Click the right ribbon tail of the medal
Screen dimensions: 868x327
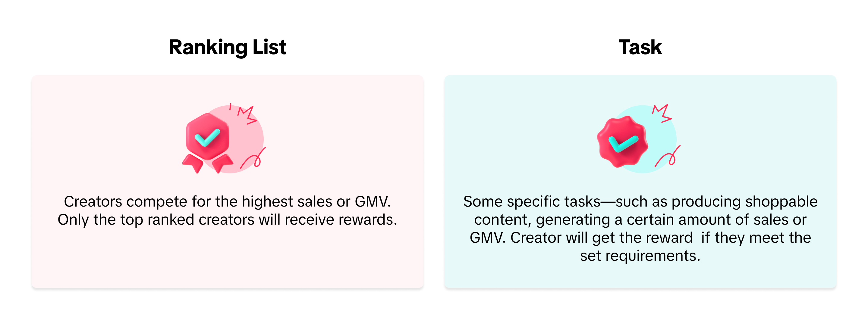tap(222, 163)
